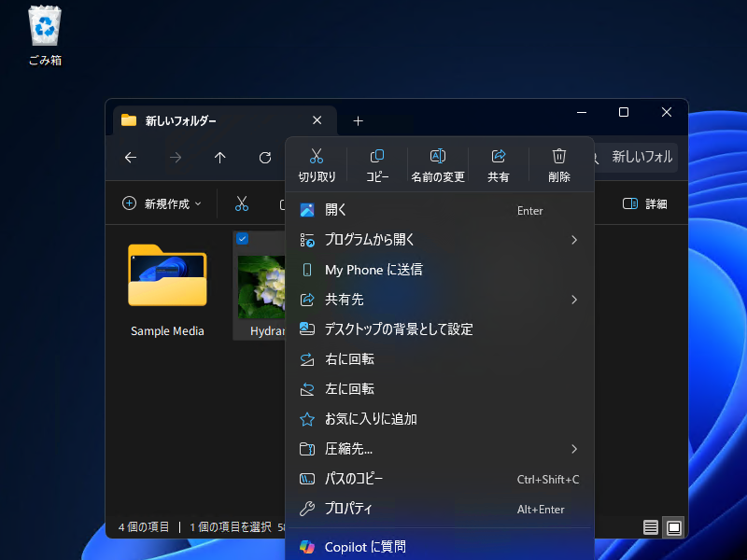Toggle the large thumbnails view at bottom right

tap(673, 527)
